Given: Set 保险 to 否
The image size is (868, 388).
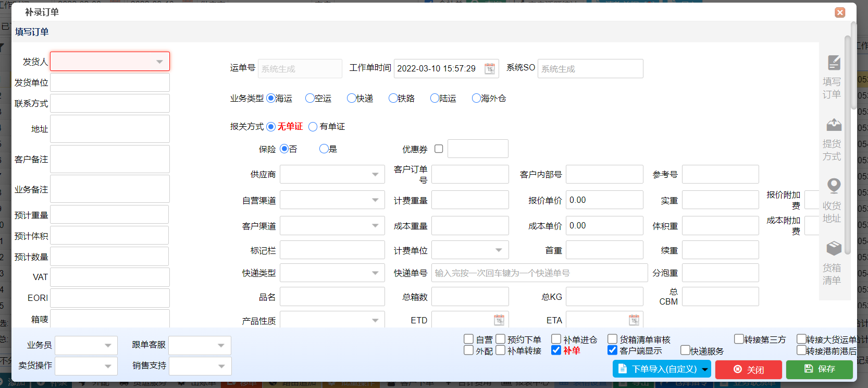Looking at the screenshot, I should pos(284,149).
